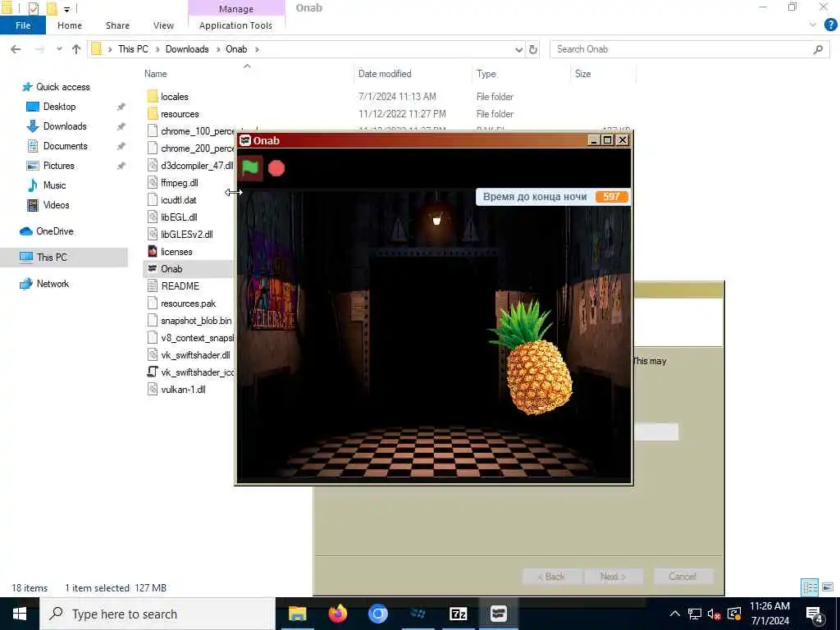840x630 pixels.
Task: Select the README file
Action: [180, 286]
